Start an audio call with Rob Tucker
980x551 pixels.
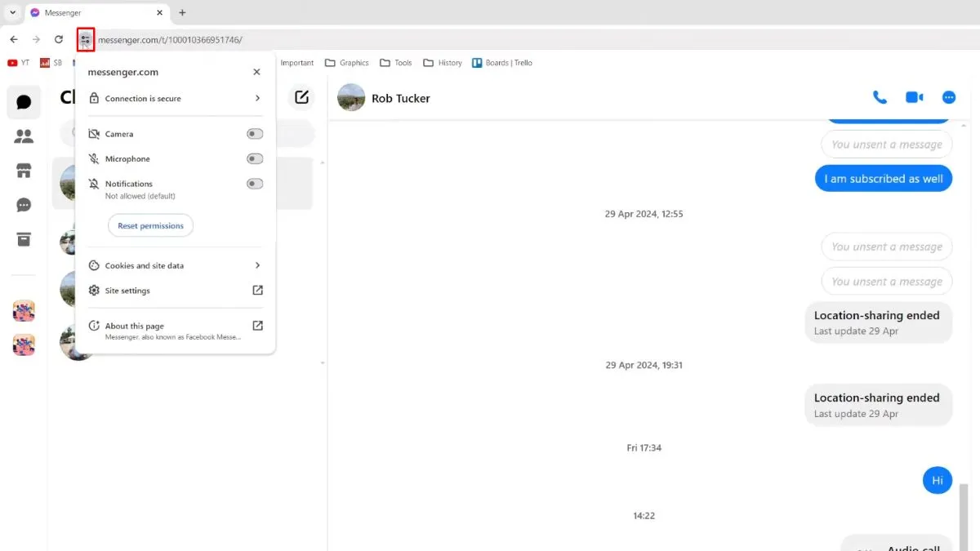pyautogui.click(x=880, y=96)
